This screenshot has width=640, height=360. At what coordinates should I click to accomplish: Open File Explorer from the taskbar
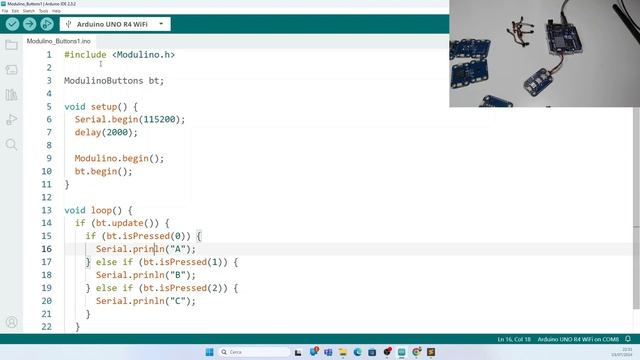pos(343,352)
